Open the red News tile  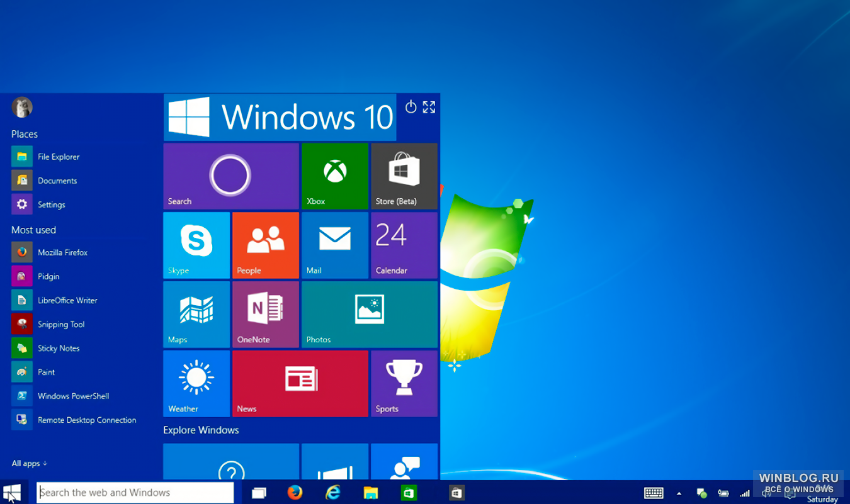coord(300,384)
